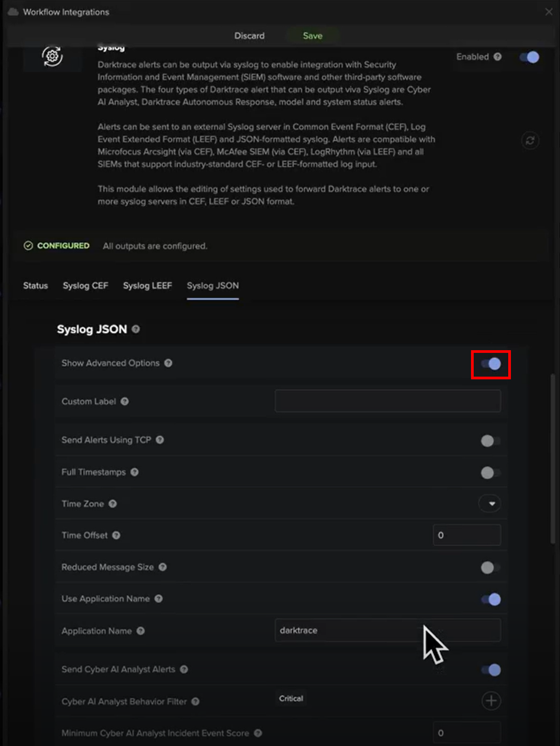Open help icon next to Enabled
The width and height of the screenshot is (560, 746).
pos(497,57)
